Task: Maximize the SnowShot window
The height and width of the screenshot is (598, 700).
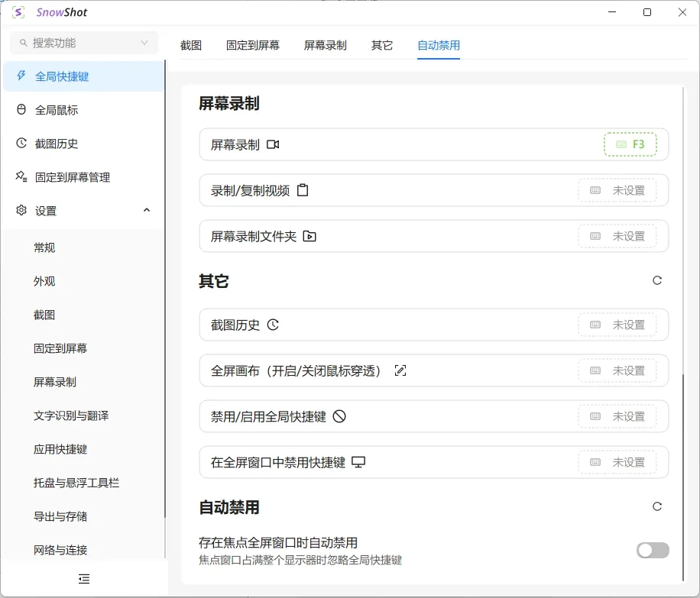Action: pos(647,12)
